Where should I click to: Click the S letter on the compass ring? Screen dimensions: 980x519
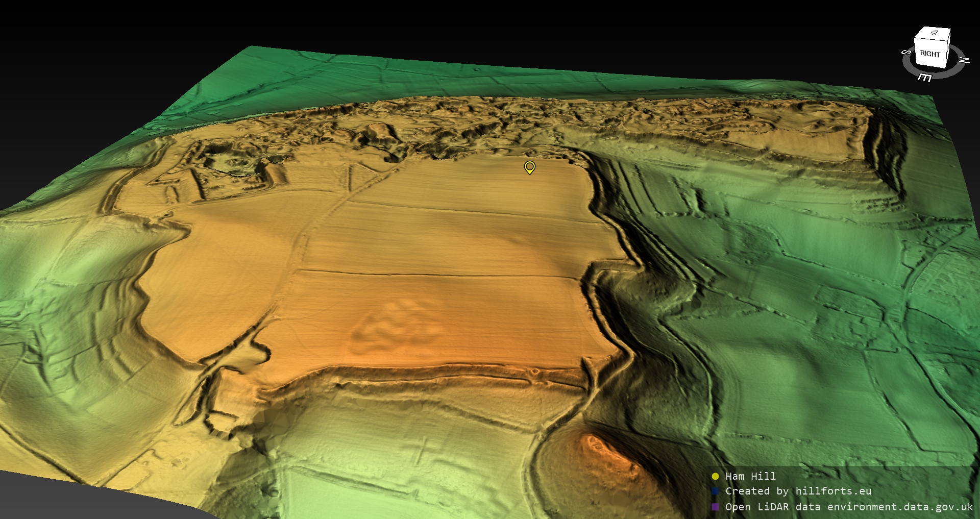click(x=905, y=52)
